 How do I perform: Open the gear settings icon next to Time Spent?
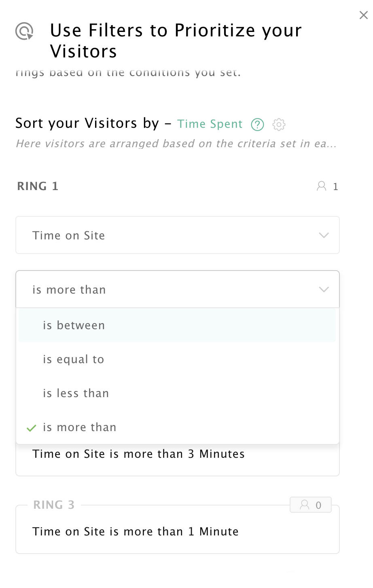tap(279, 125)
